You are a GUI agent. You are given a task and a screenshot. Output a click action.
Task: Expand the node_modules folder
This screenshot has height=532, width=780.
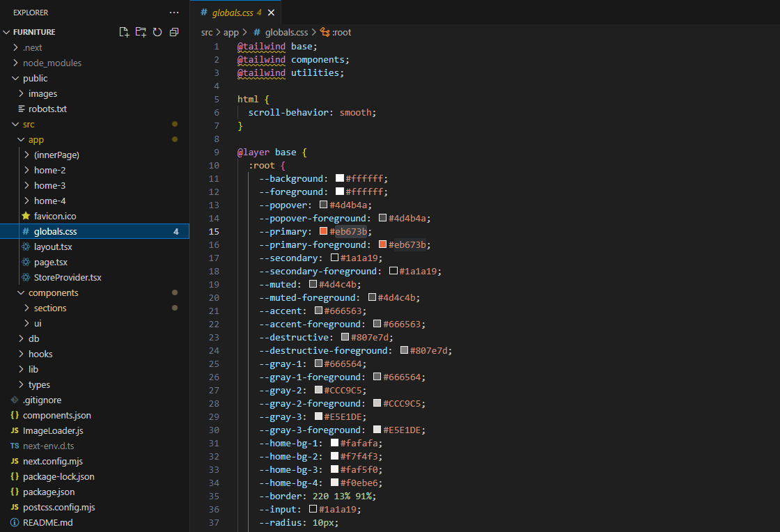[x=52, y=63]
